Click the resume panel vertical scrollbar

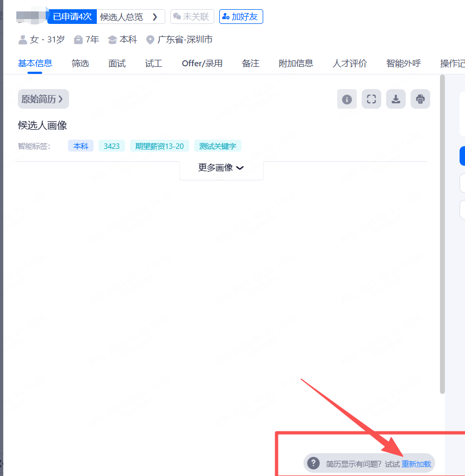pyautogui.click(x=442, y=234)
